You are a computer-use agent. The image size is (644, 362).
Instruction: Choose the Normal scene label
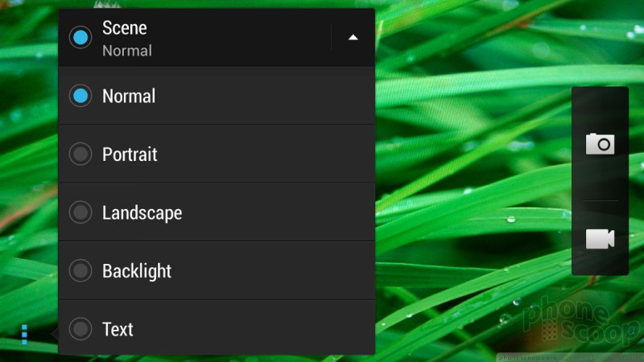pos(129,97)
